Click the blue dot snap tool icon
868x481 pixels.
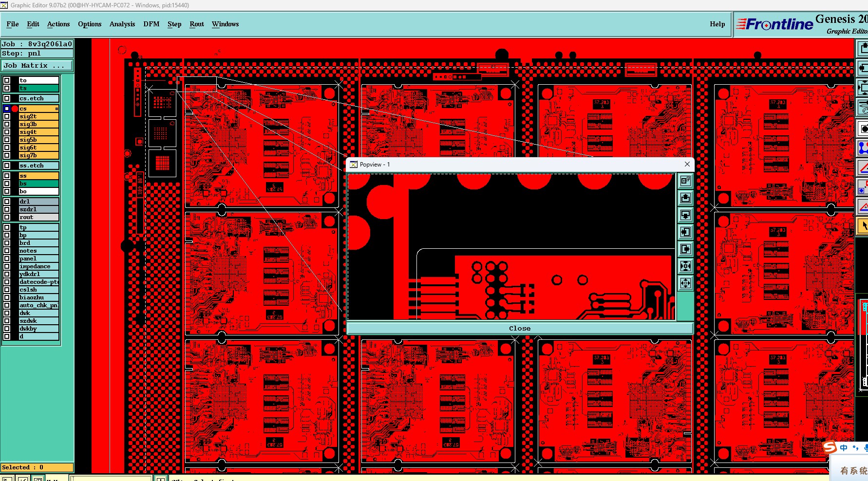click(863, 187)
